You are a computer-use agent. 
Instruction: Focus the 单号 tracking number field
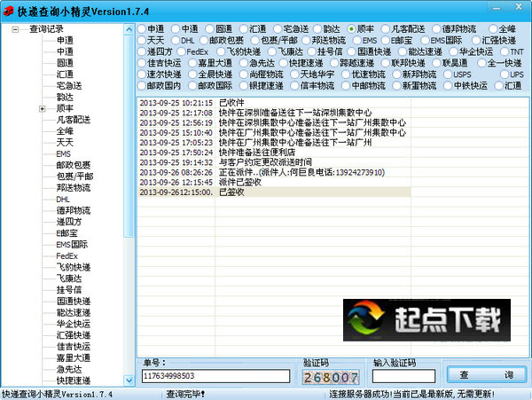click(x=215, y=376)
